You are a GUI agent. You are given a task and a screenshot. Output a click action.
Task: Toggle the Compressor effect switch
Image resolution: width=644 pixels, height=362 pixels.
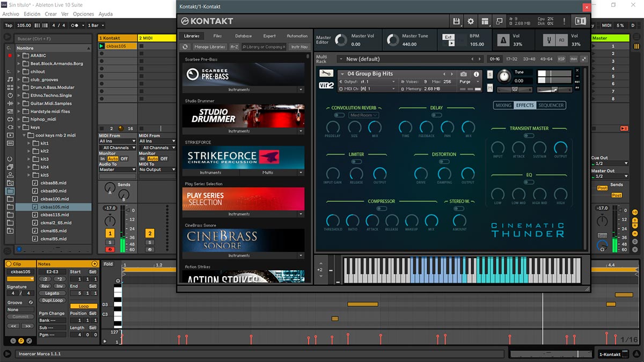tap(381, 208)
